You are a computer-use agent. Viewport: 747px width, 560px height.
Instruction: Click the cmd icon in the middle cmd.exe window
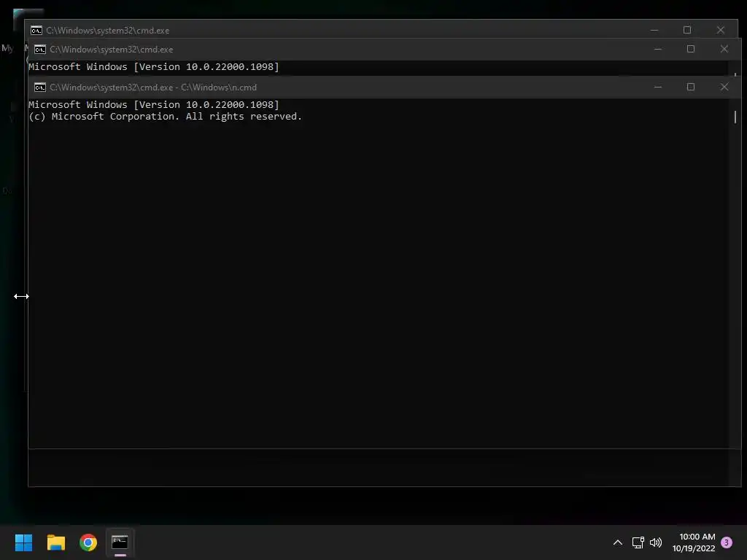[x=40, y=50]
